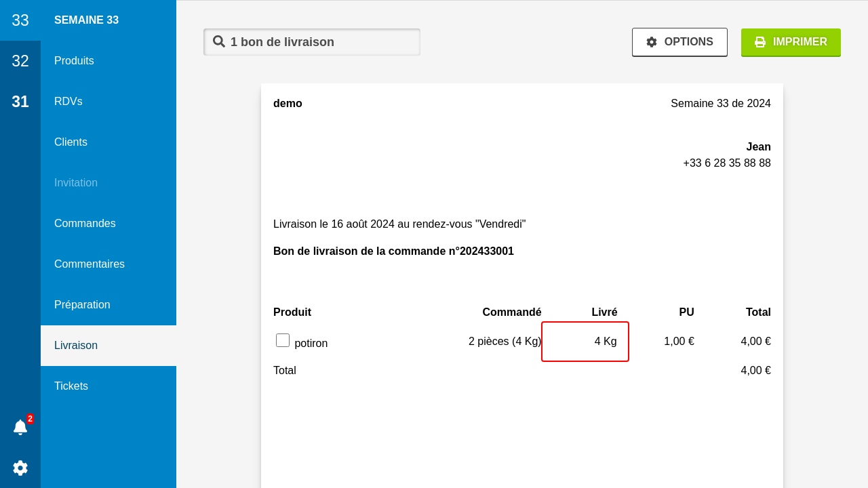Navigate to Commandes
This screenshot has height=488, width=868.
coord(85,224)
